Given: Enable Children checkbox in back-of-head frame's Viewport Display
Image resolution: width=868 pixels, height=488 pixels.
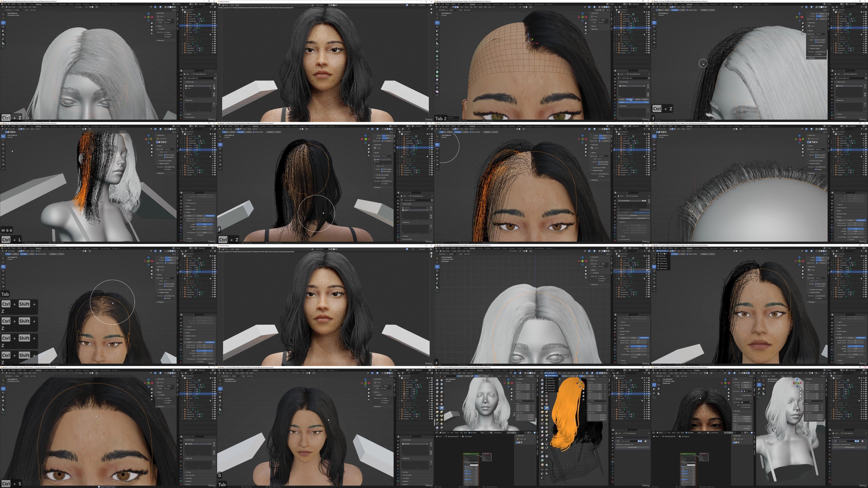Looking at the screenshot, I should [x=382, y=184].
